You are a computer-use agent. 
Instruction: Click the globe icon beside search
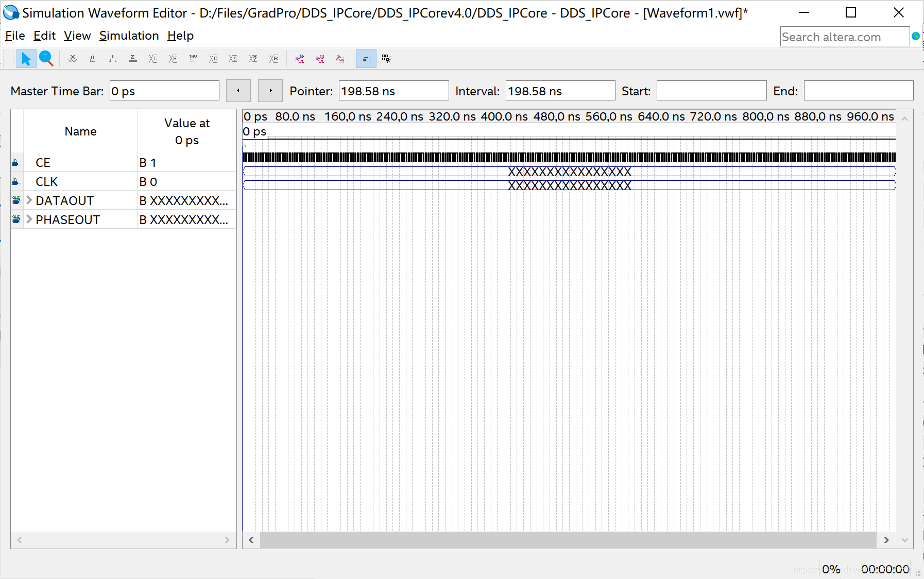click(x=916, y=36)
